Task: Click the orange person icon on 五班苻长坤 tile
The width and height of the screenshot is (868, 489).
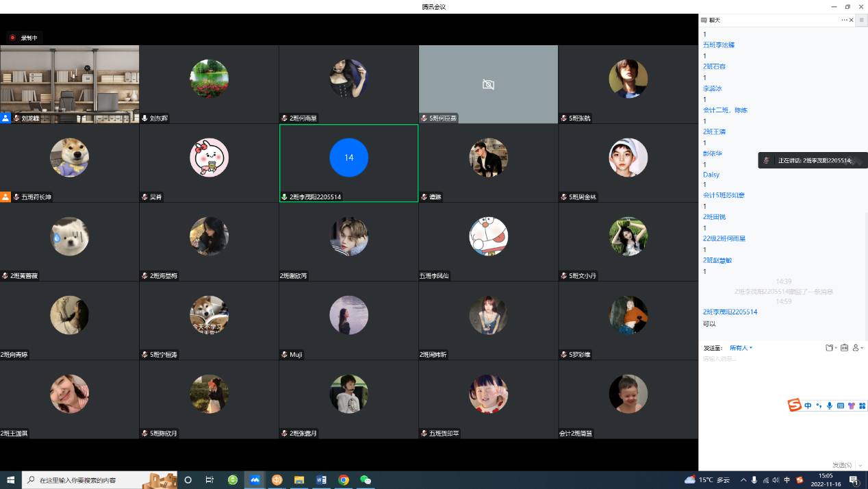Action: click(5, 197)
